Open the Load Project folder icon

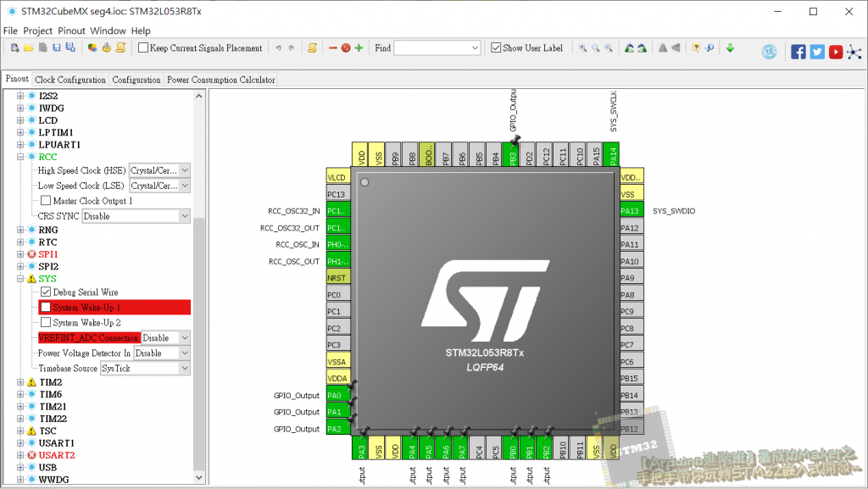[x=29, y=48]
